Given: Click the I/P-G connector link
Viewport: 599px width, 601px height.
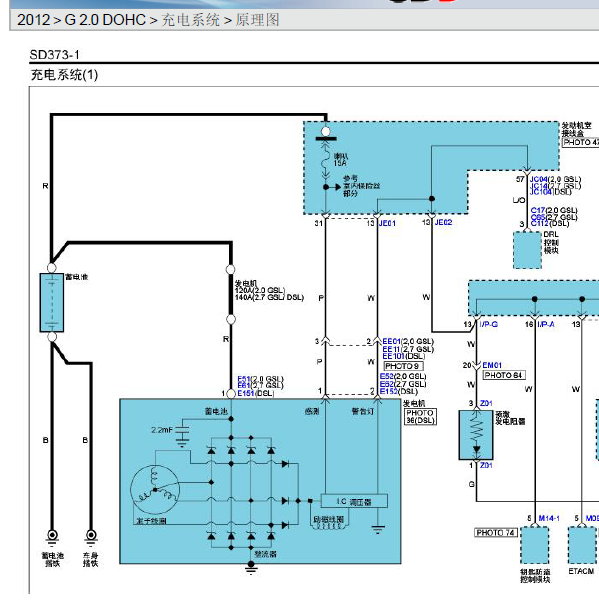Looking at the screenshot, I should [x=488, y=324].
